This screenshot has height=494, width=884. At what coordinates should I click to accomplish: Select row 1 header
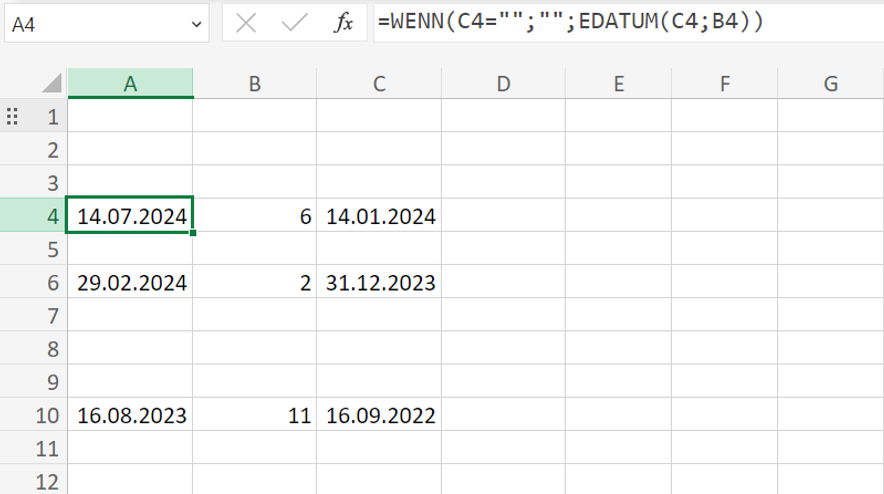click(34, 116)
